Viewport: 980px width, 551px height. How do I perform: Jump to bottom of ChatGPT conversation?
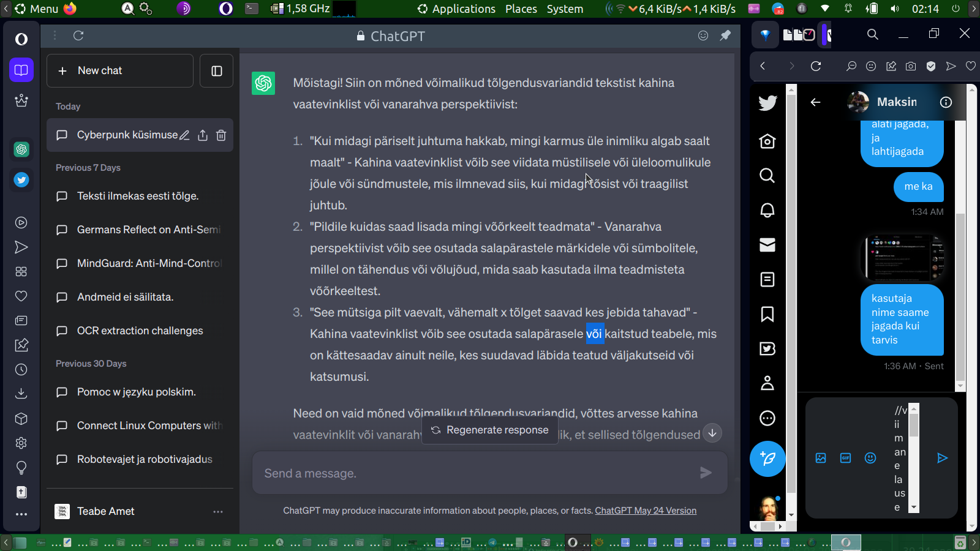tap(712, 433)
